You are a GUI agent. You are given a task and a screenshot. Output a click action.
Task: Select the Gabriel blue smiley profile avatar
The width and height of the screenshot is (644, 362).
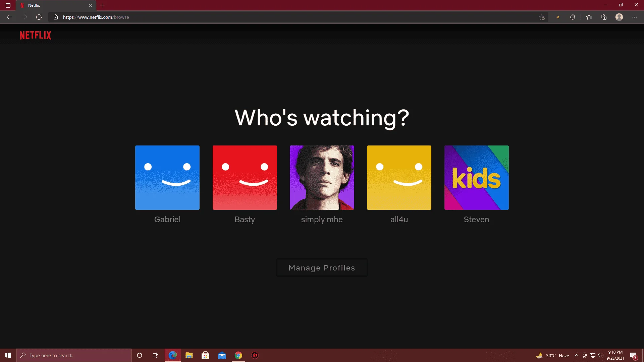[167, 178]
